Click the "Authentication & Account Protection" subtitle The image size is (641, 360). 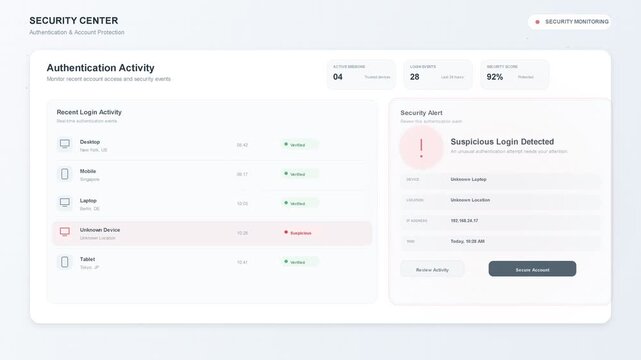click(x=77, y=32)
